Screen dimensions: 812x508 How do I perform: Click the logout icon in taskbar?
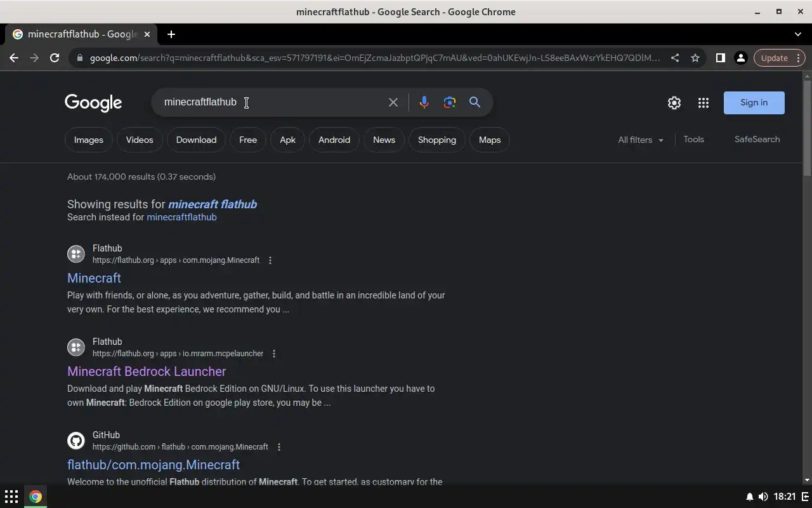804,497
